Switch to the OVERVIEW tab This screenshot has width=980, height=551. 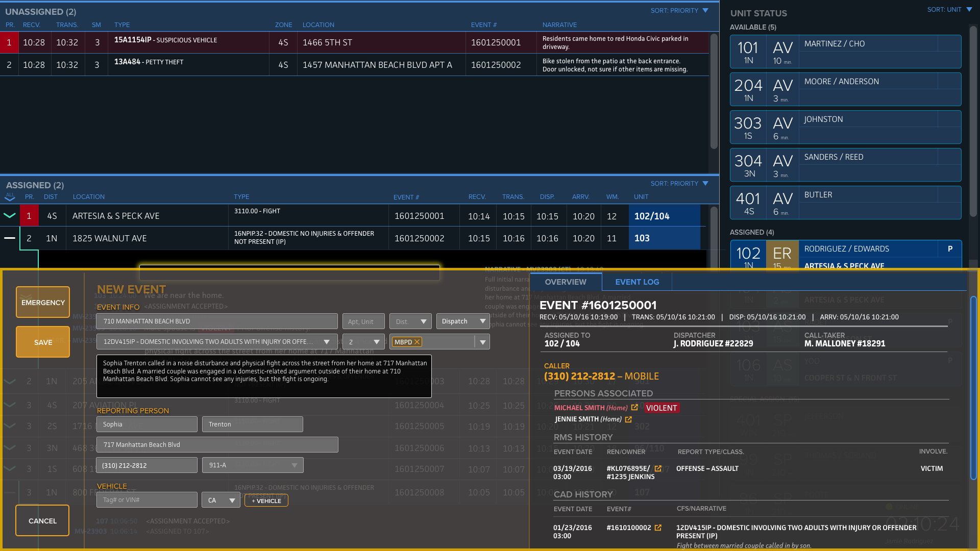[566, 282]
